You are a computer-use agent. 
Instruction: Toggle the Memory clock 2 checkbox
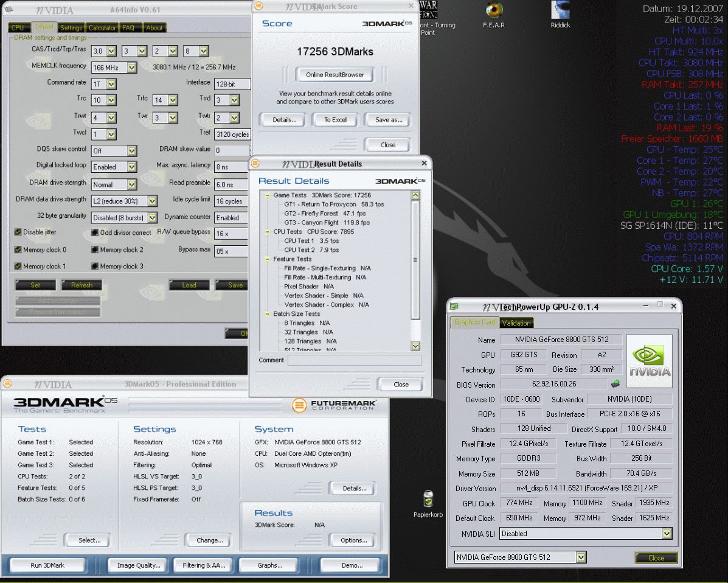95,250
